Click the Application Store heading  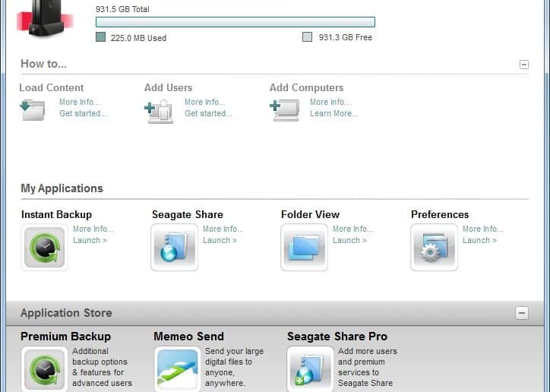coord(66,313)
